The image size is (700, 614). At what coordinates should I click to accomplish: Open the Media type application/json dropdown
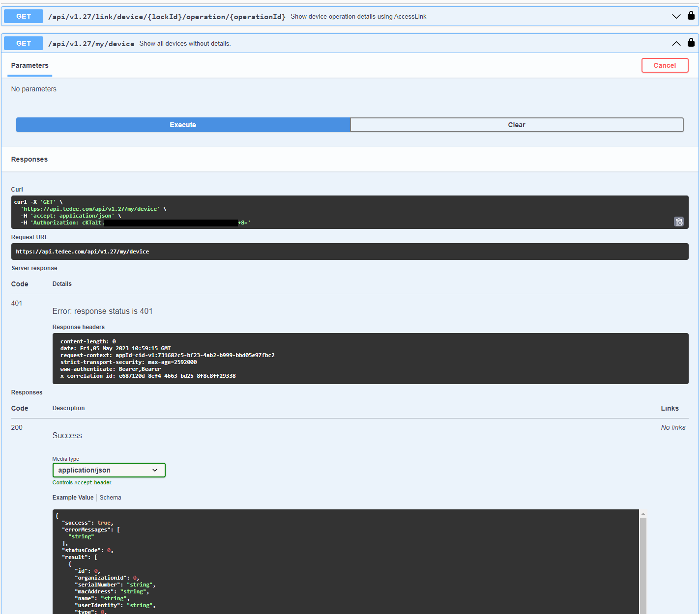tap(109, 470)
